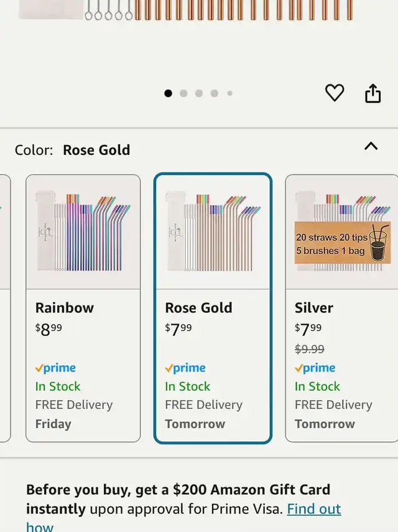
Task: Jump to third image carousel dot
Action: click(199, 93)
